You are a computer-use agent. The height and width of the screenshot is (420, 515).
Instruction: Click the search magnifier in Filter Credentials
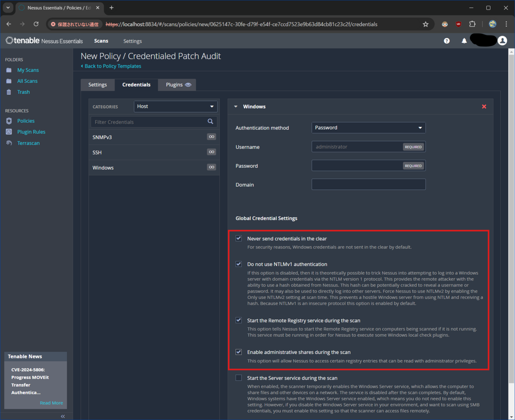point(210,121)
